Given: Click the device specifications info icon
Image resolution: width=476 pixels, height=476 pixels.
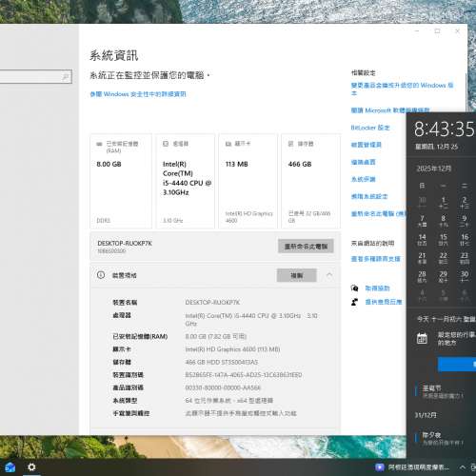Looking at the screenshot, I should pyautogui.click(x=101, y=275).
